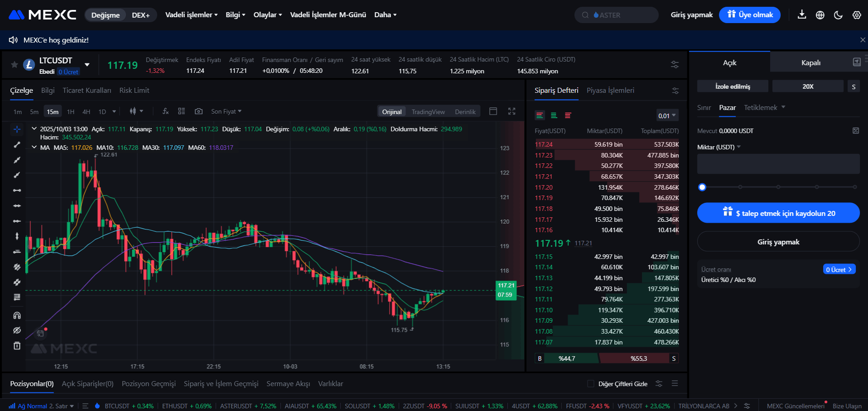Hide all drawings with the eye icon
This screenshot has width=868, height=411.
click(17, 330)
